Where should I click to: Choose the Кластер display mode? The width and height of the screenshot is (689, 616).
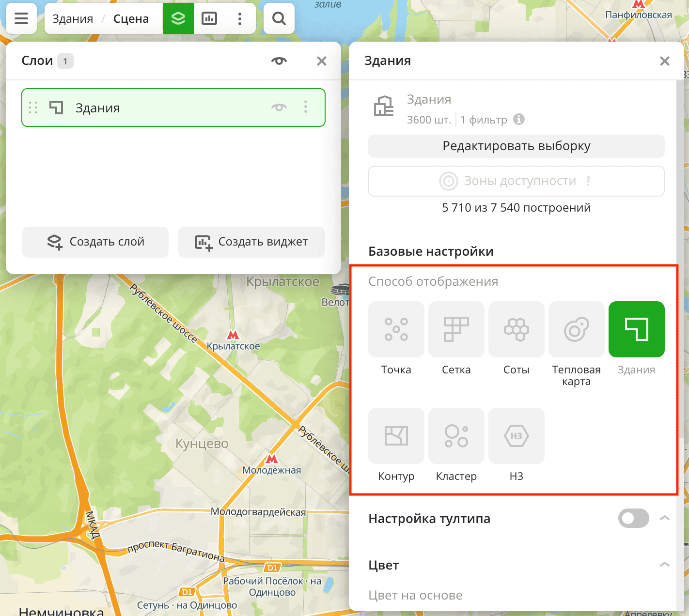[456, 436]
